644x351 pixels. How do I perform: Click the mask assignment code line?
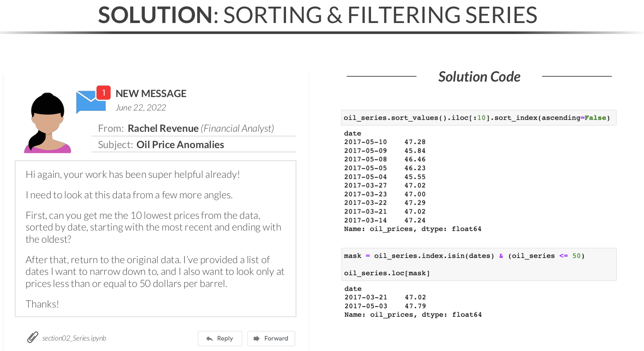pos(464,256)
